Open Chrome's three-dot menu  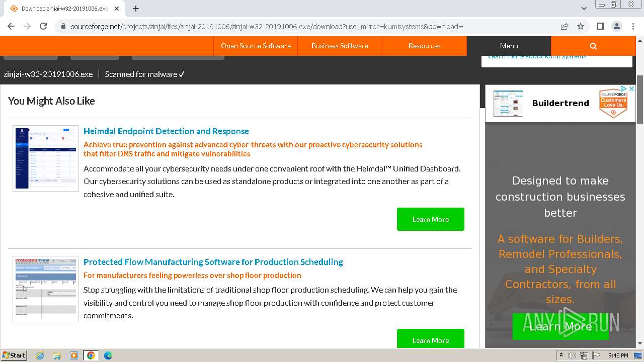632,26
